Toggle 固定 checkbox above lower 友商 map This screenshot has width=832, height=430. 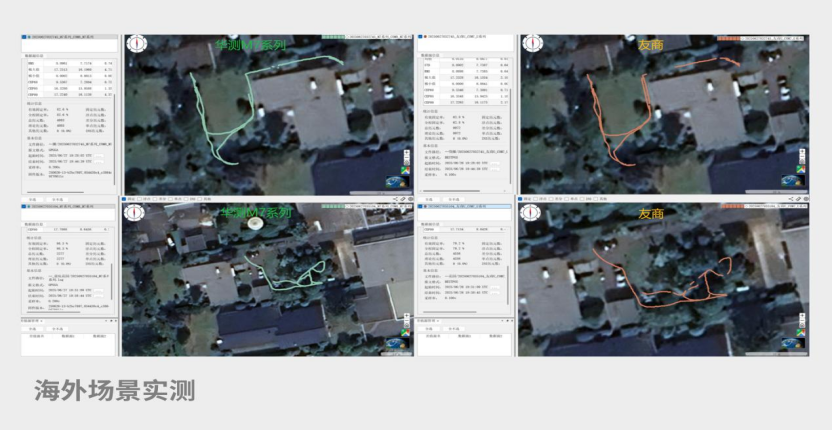pyautogui.click(x=521, y=199)
